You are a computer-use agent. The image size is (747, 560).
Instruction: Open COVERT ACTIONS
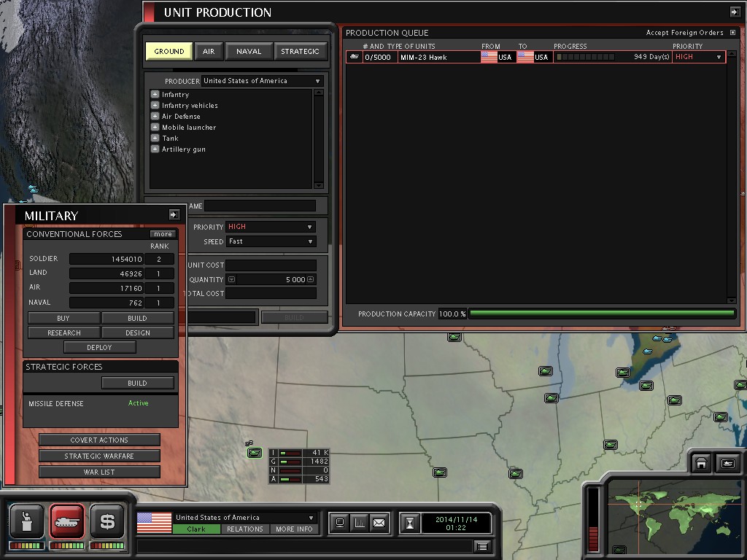click(99, 440)
